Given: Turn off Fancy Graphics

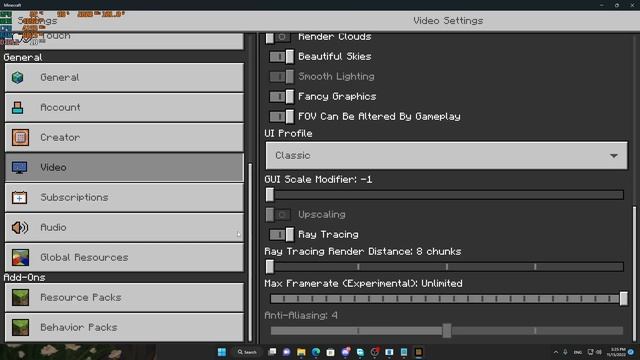Looking at the screenshot, I should click(x=281, y=96).
